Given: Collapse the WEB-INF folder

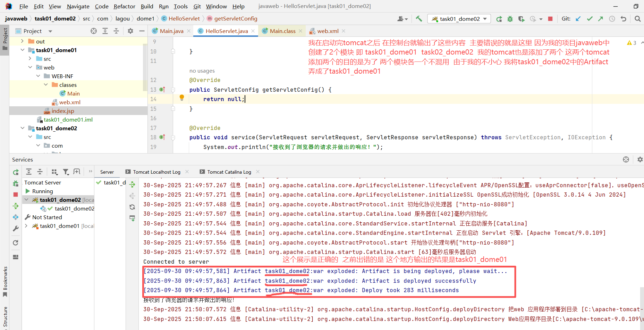Looking at the screenshot, I should click(38, 76).
